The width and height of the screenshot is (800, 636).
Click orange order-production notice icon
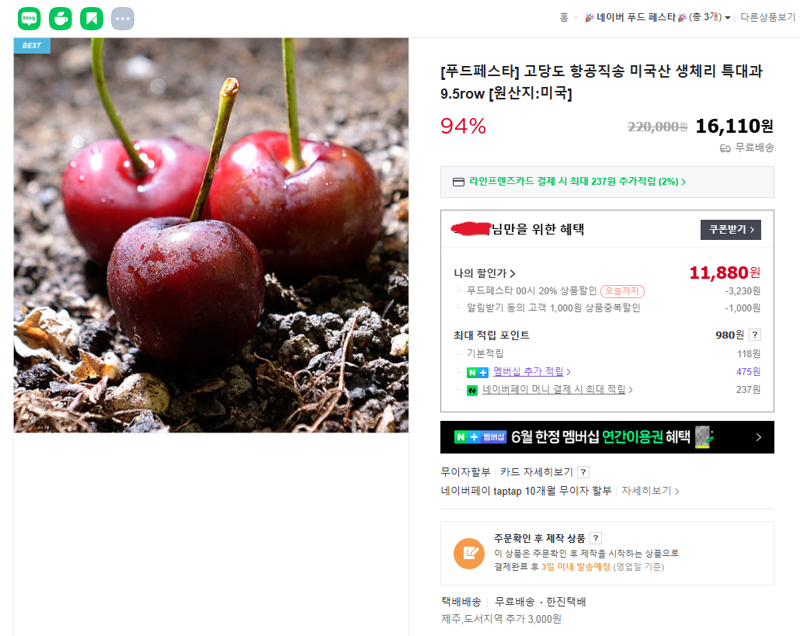point(469,553)
